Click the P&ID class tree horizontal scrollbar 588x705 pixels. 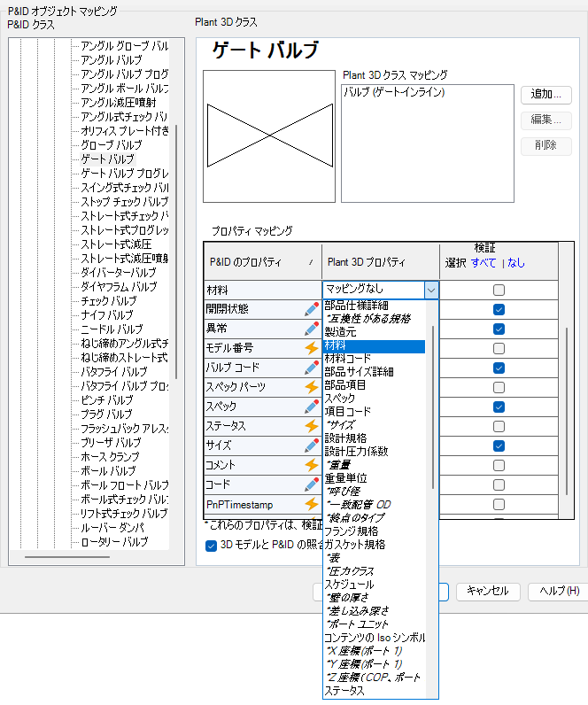pos(67,557)
